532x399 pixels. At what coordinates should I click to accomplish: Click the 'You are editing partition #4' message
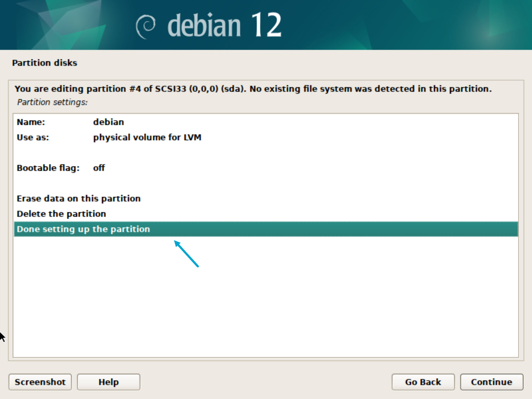click(x=252, y=89)
